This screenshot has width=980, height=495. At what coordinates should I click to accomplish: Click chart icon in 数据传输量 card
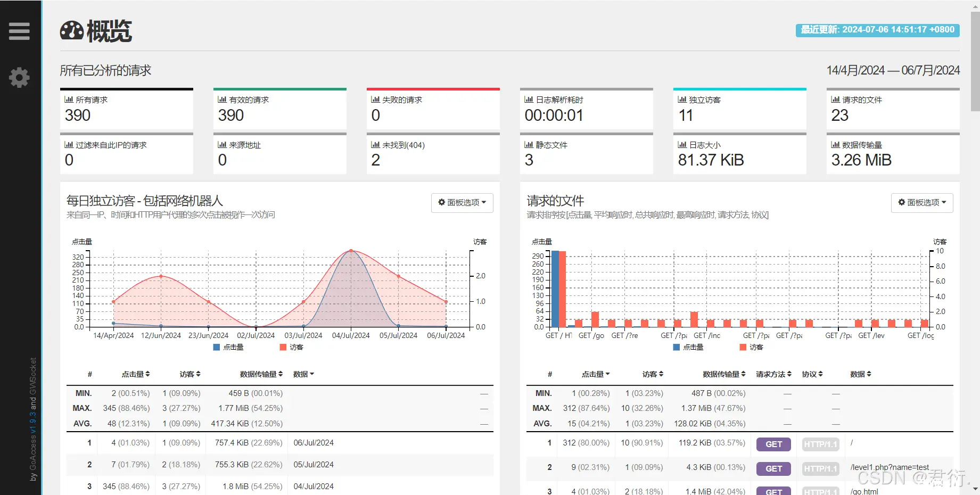[x=835, y=145]
